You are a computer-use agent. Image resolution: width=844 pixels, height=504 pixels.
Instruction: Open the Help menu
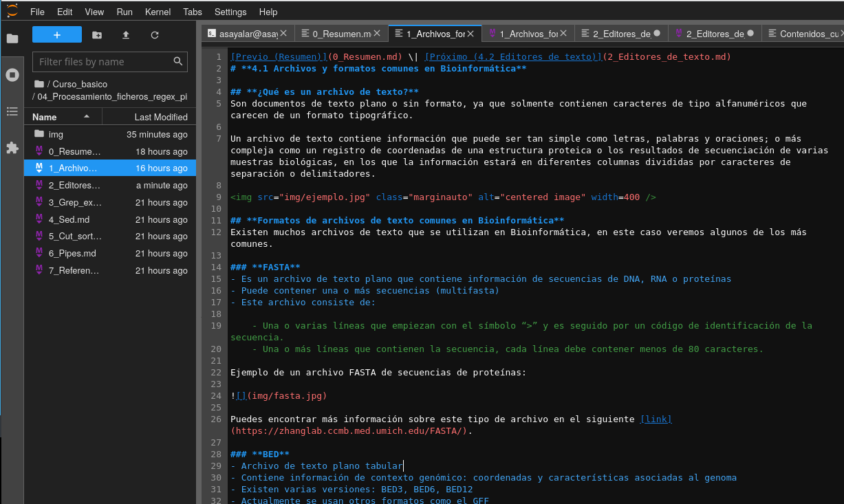click(x=268, y=12)
